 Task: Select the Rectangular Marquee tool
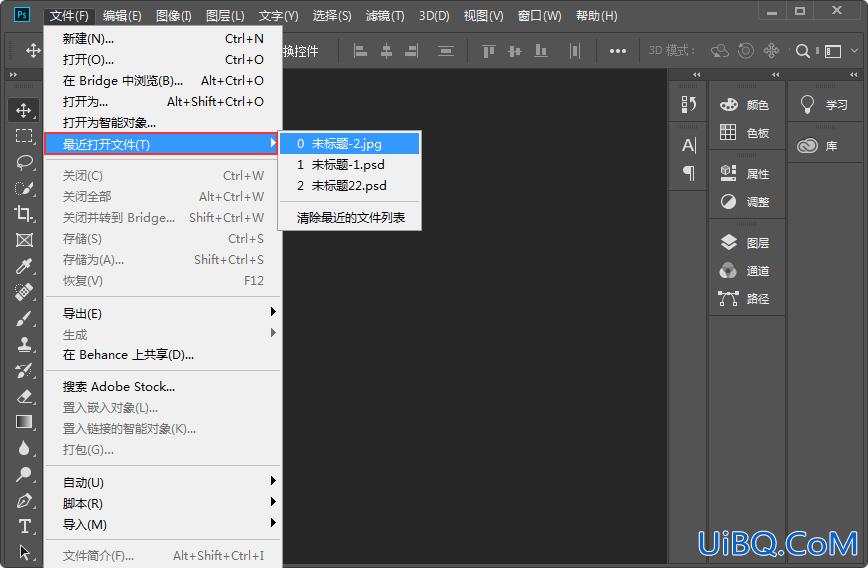[x=23, y=136]
